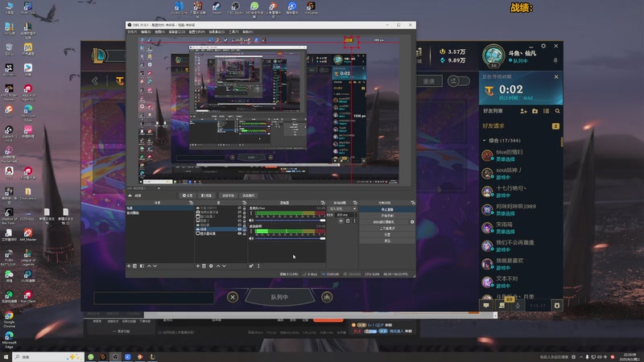Delete the selected source with the trash icon

[x=204, y=266]
